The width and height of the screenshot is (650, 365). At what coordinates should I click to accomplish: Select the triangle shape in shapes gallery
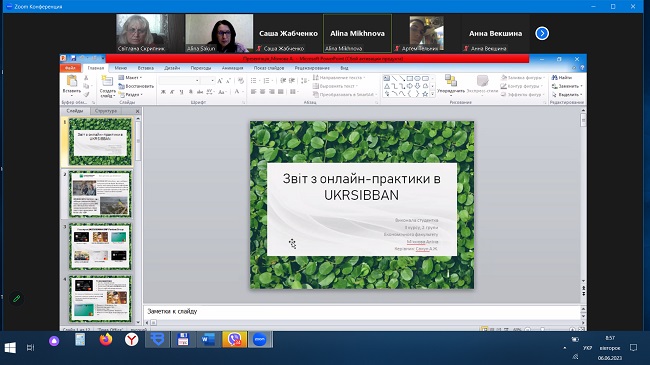[386, 86]
